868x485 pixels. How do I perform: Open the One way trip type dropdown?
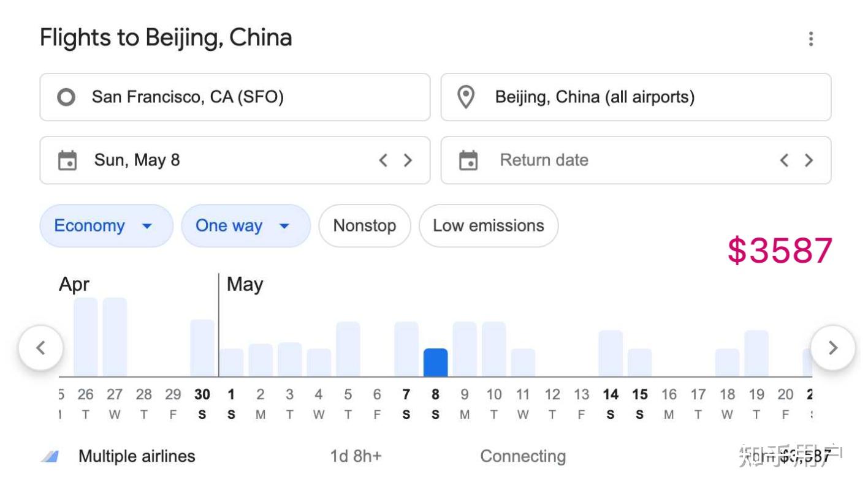tap(246, 226)
